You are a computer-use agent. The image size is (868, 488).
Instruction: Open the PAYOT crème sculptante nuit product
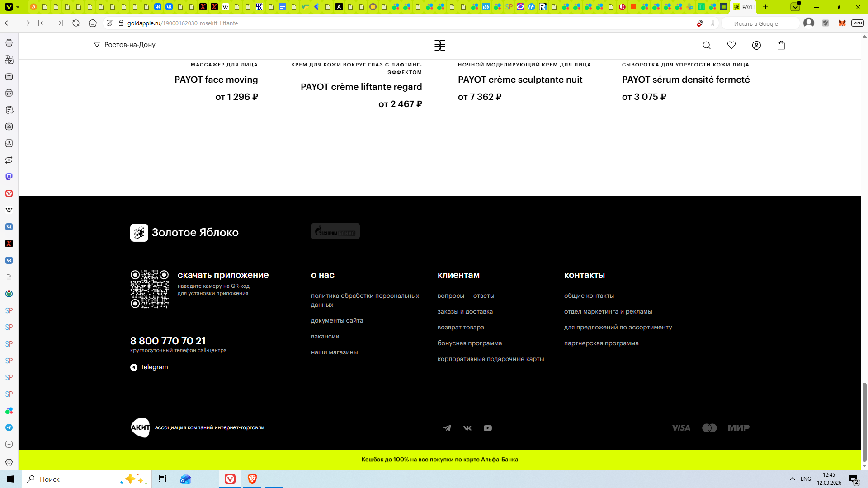click(x=520, y=80)
